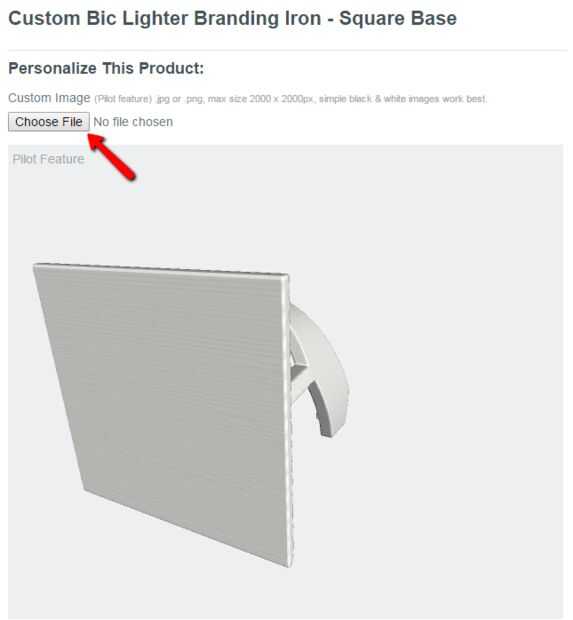Screen dimensions: 573x620
Task: Click "simple black & white images work best" hint
Action: click(403, 99)
